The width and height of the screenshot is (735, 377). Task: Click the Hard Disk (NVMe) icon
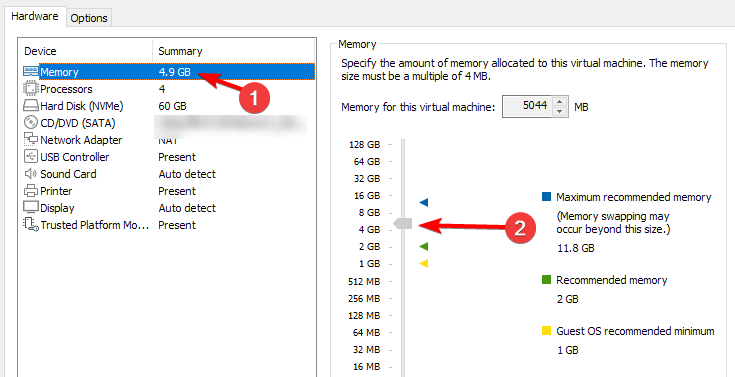point(30,106)
